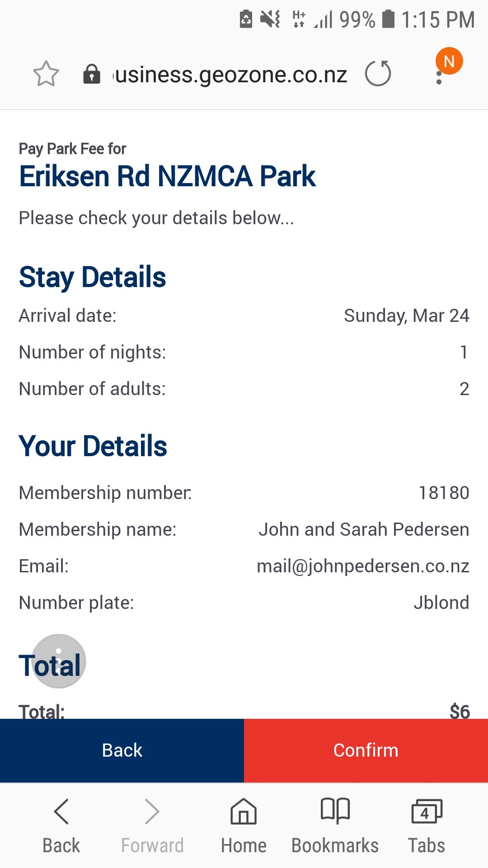Tap the email mail@johnpedersen.co.nz

tap(363, 566)
